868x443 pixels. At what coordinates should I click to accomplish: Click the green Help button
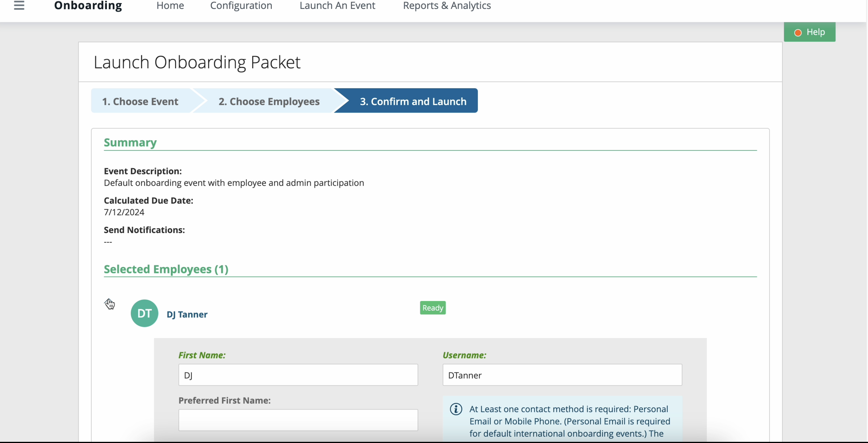point(809,32)
